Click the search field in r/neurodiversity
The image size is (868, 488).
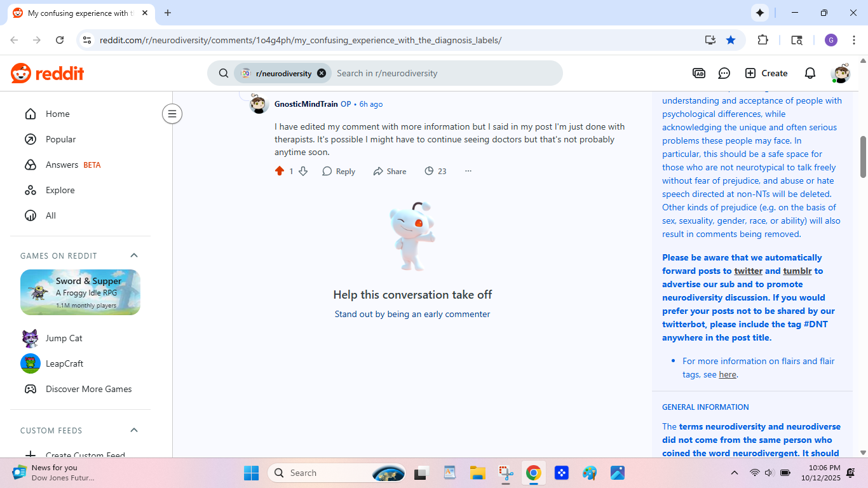pyautogui.click(x=445, y=73)
